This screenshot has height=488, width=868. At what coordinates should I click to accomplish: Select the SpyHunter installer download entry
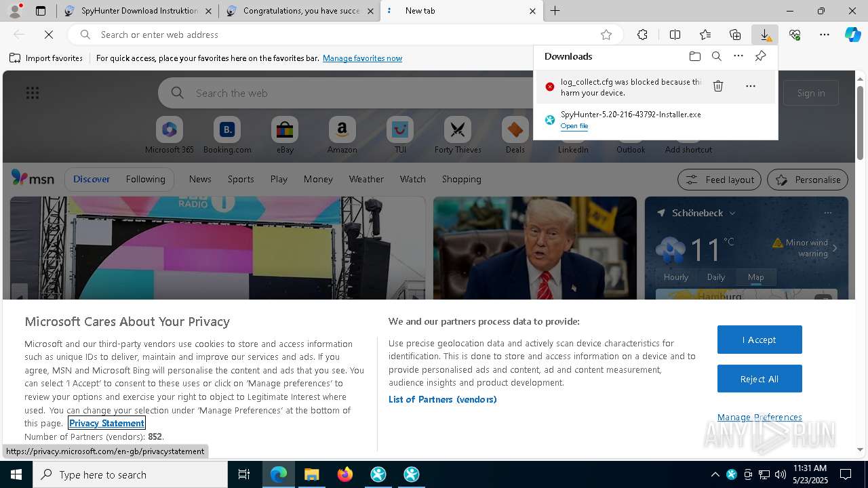(655, 120)
